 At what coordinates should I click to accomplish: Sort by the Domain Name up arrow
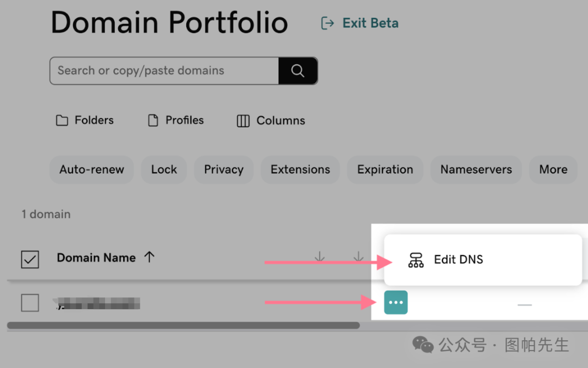[149, 257]
